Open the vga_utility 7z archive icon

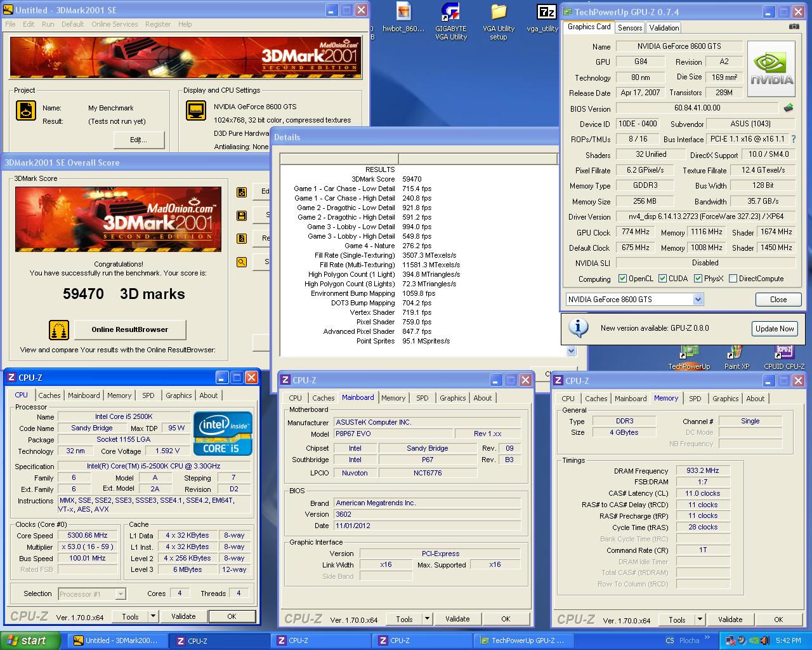(x=546, y=18)
